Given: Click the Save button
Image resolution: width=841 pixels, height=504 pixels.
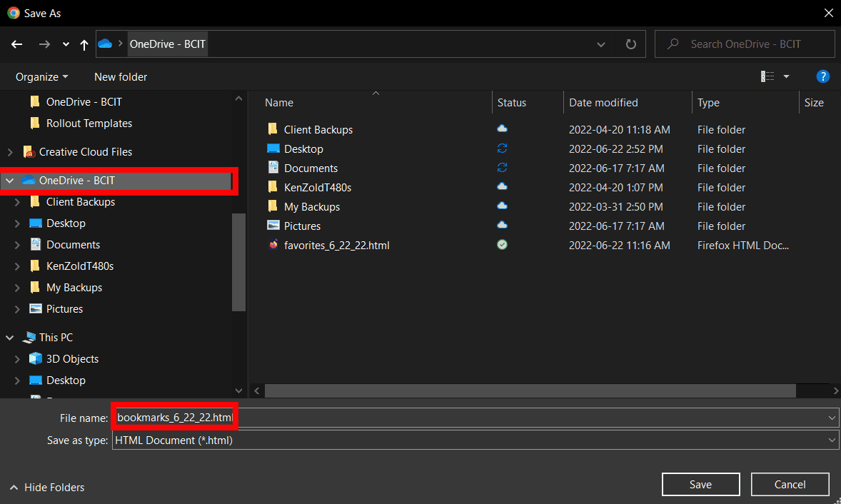Looking at the screenshot, I should click(x=700, y=484).
